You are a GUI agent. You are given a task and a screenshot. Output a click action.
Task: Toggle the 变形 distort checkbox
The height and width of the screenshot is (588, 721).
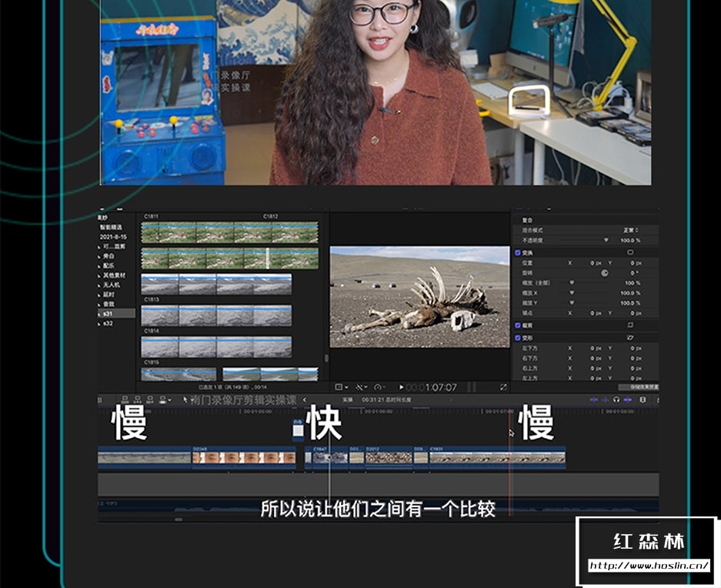pos(518,338)
